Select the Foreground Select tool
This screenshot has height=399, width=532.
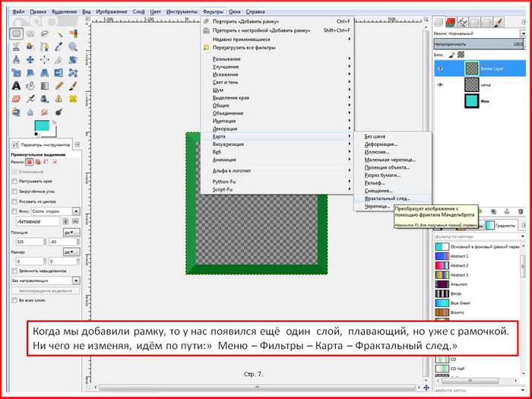point(30,47)
